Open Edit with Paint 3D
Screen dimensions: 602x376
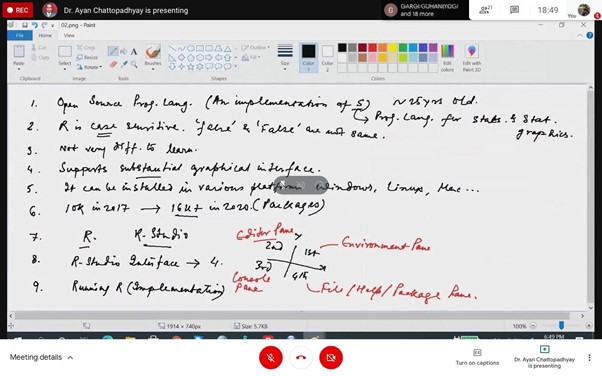pos(471,58)
